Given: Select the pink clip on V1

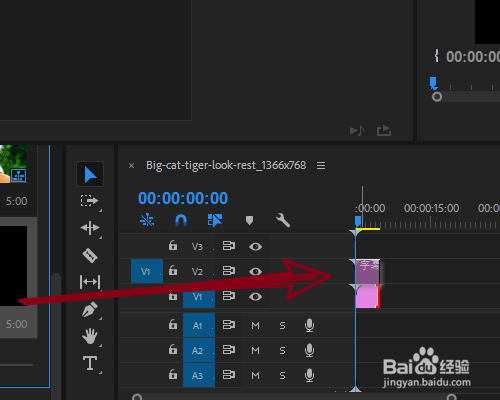Looking at the screenshot, I should (x=368, y=296).
